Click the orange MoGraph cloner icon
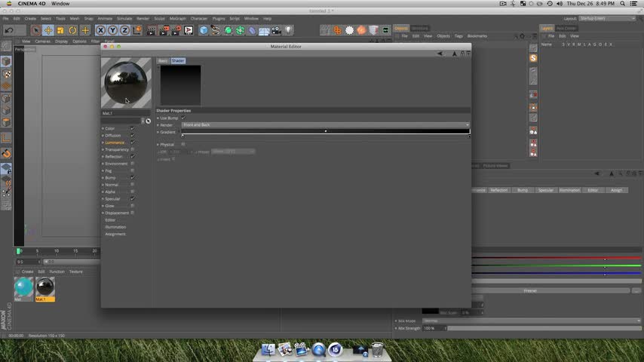The width and height of the screenshot is (644, 362). pyautogui.click(x=337, y=30)
